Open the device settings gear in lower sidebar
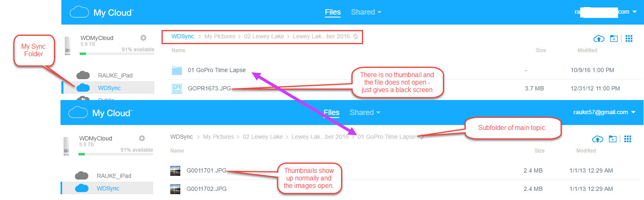 142,138
